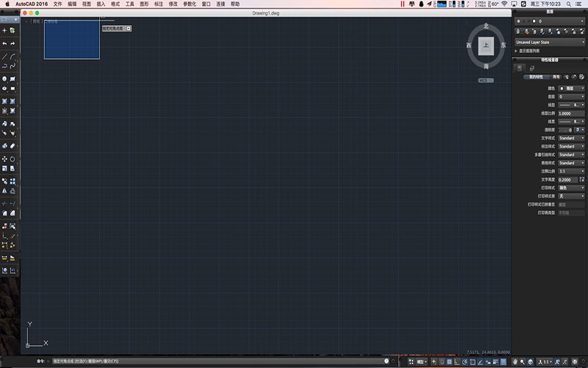This screenshot has height=368, width=588.
Task: Click the add plus icon in tool palette
Action: pos(4,30)
